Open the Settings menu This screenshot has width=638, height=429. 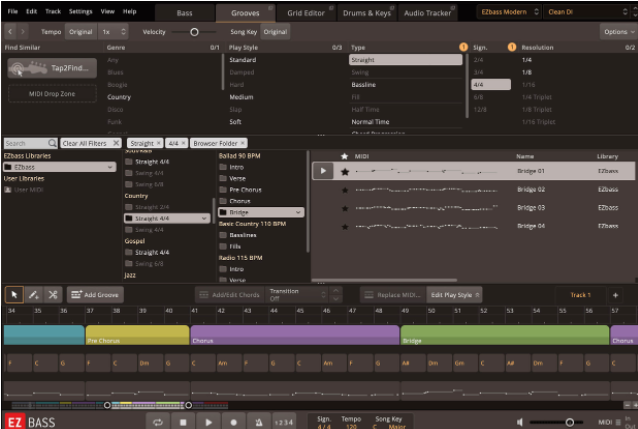click(x=80, y=11)
